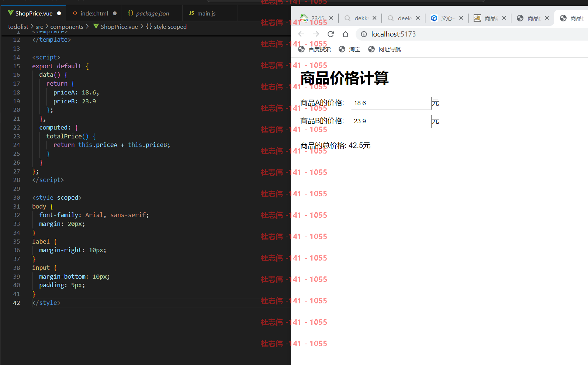Open the 淘宝 bookmark
The width and height of the screenshot is (588, 365).
[349, 49]
